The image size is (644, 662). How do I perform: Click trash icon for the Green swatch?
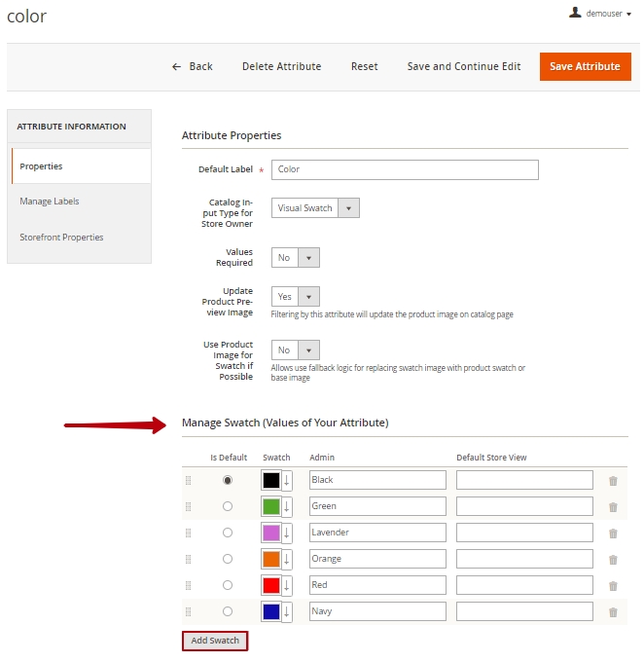tap(613, 506)
